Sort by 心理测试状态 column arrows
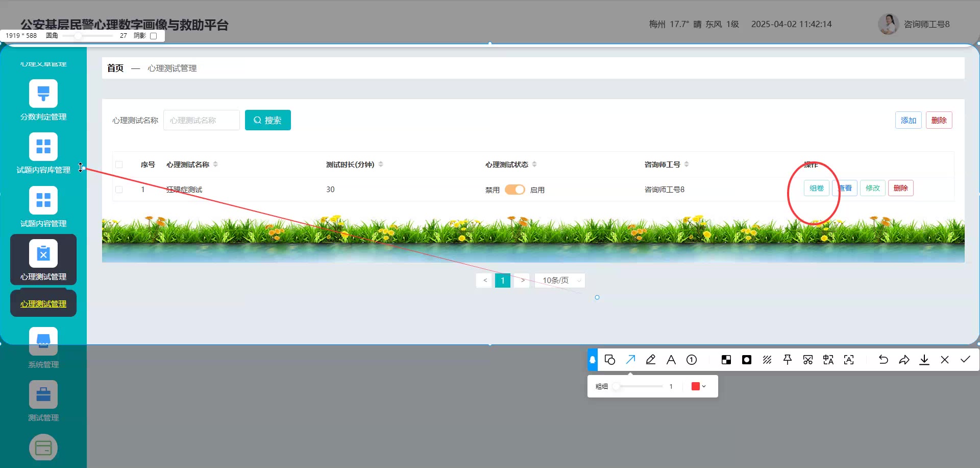 tap(534, 164)
